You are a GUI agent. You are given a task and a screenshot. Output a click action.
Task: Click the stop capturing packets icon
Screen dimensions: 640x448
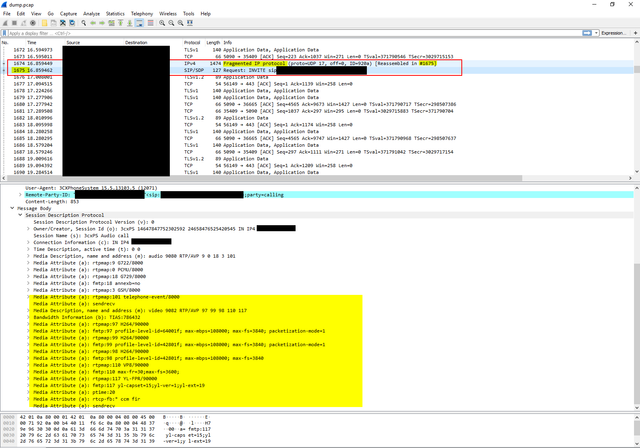click(14, 23)
